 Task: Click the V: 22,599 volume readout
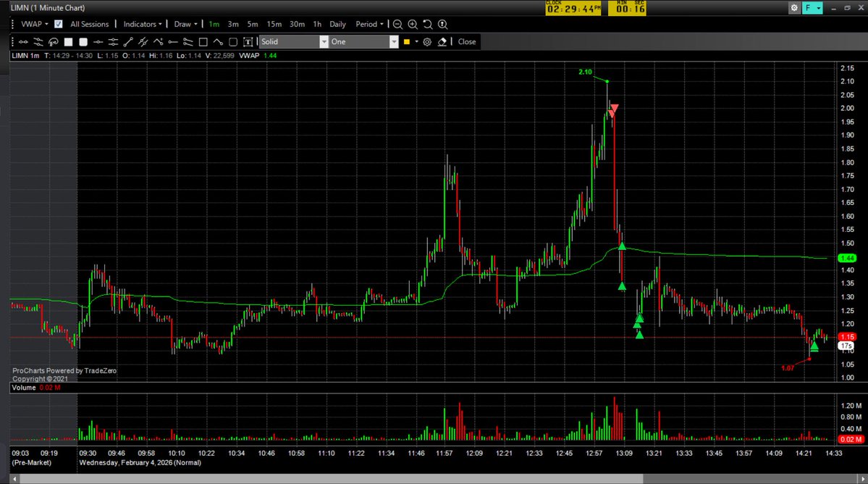click(x=220, y=56)
